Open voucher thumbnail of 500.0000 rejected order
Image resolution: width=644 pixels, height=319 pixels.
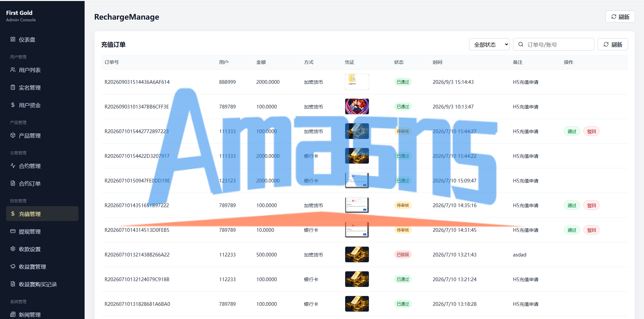[357, 254]
